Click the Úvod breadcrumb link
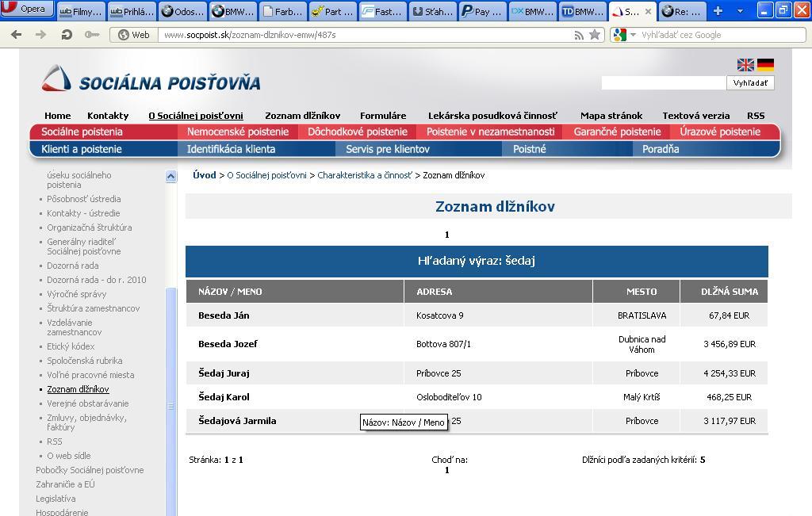This screenshot has height=516, width=812. click(204, 175)
